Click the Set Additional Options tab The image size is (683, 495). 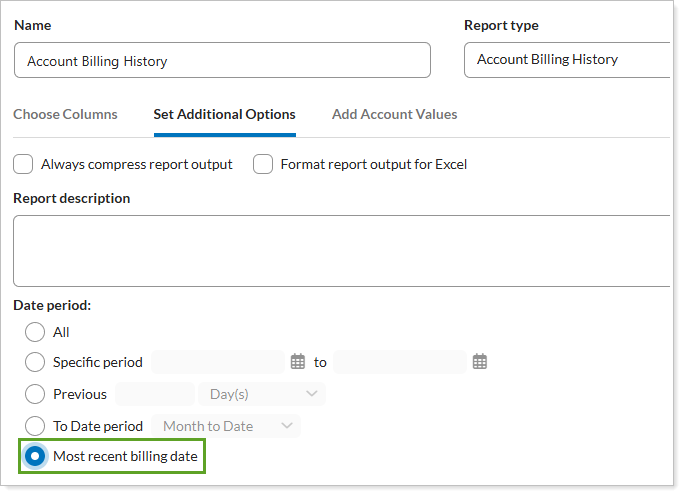click(x=224, y=114)
